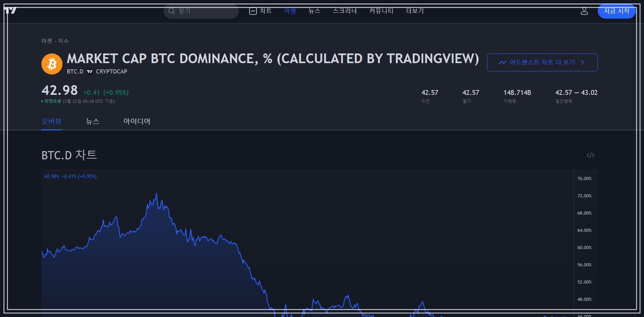Open the 마켓 menu

coord(290,11)
